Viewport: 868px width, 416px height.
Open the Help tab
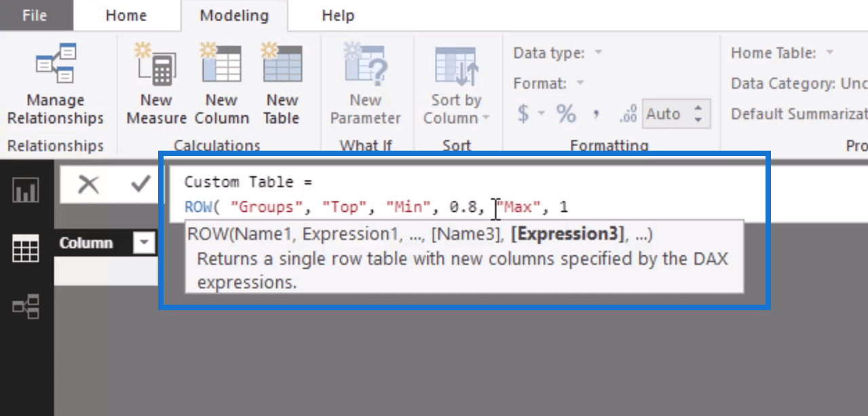click(338, 15)
